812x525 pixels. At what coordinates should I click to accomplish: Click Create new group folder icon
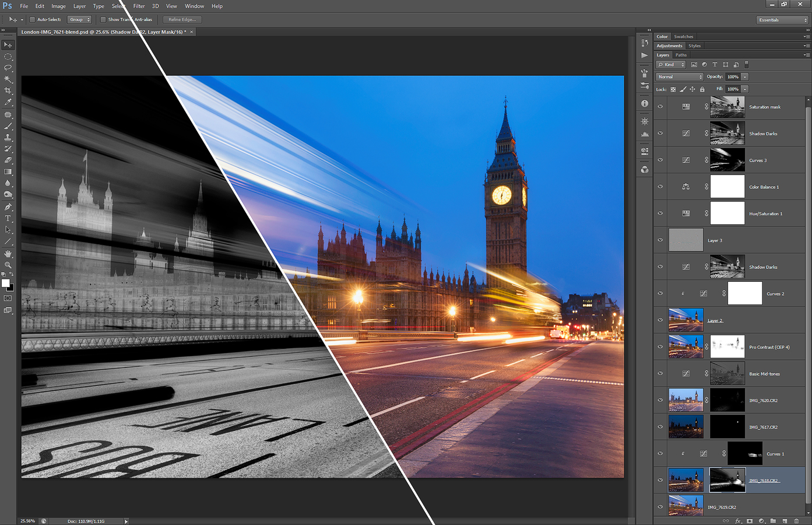773,521
